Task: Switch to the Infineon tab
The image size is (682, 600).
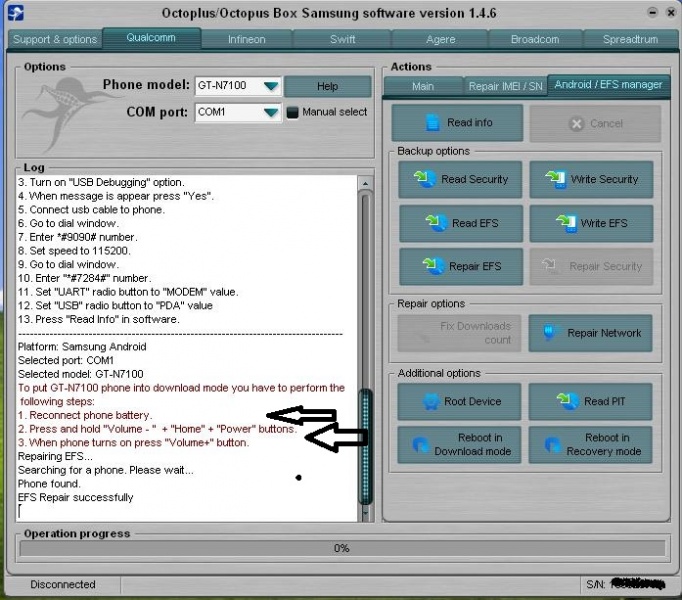Action: tap(247, 39)
